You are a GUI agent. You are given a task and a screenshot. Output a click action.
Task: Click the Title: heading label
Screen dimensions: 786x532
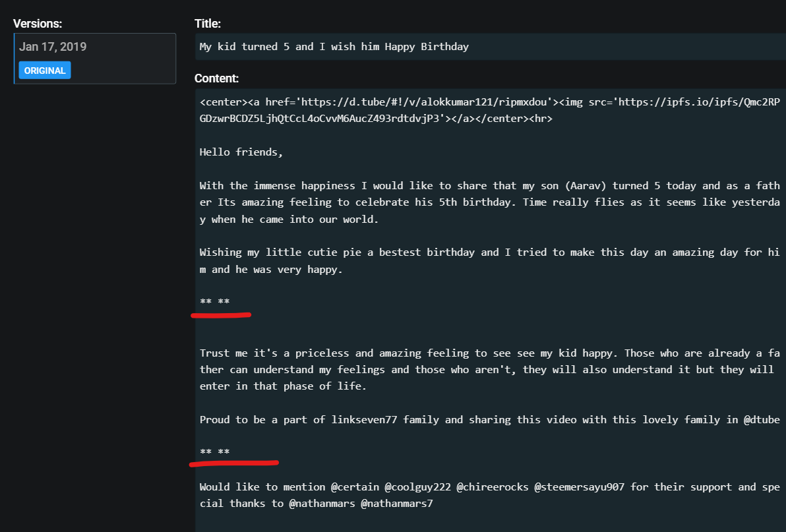point(208,24)
